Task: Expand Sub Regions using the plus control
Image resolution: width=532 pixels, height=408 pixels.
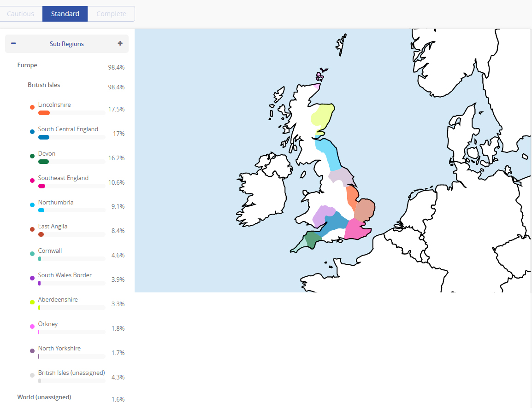Action: tap(120, 43)
